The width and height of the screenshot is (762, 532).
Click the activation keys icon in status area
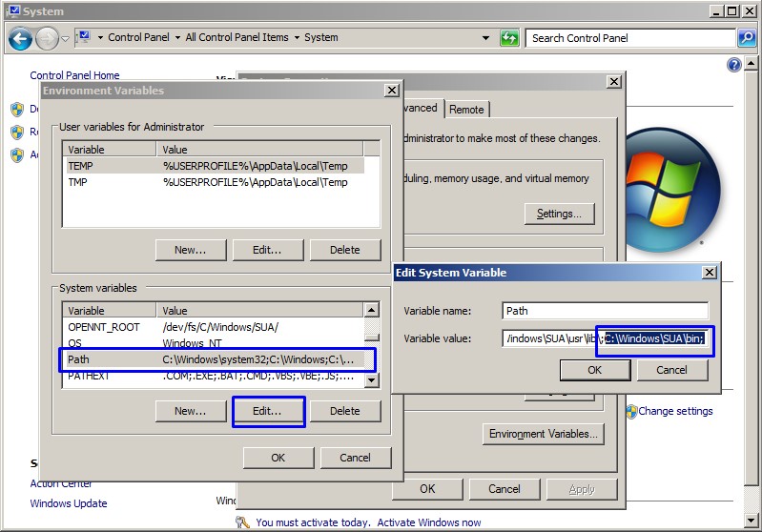click(x=243, y=522)
